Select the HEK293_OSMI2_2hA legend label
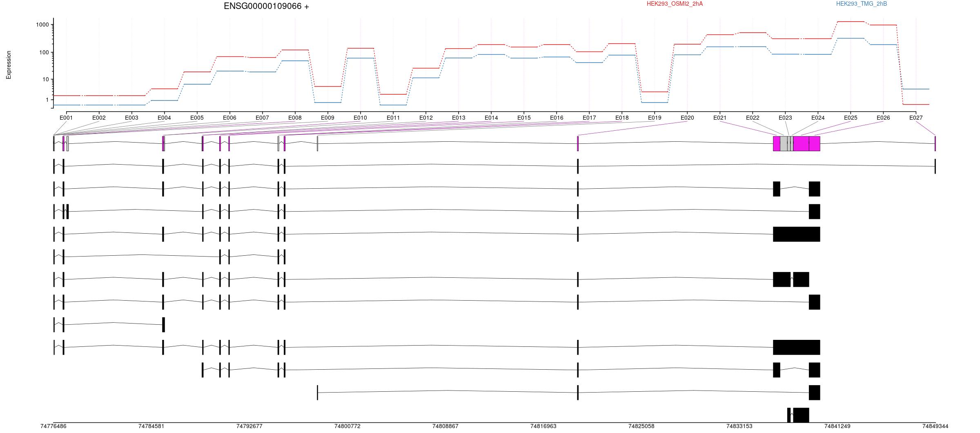 (x=675, y=4)
